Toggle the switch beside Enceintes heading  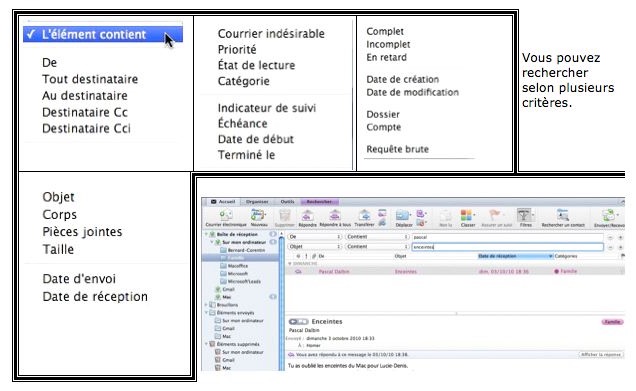(298, 322)
